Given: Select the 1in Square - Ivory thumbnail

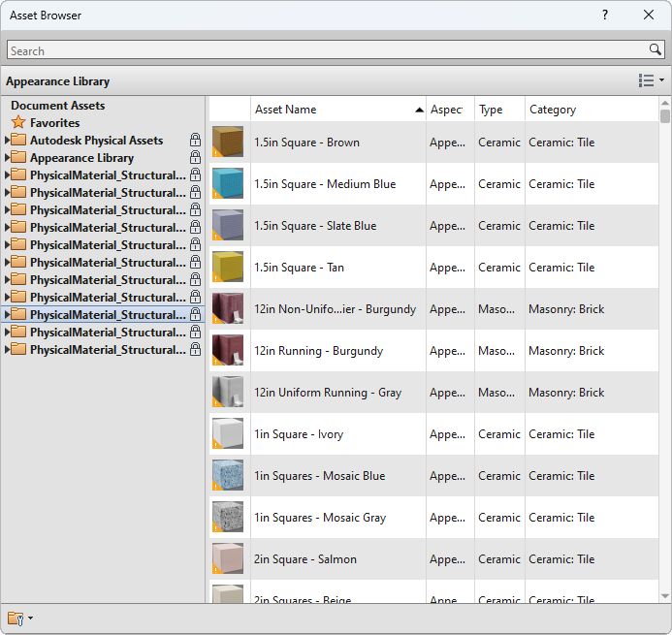Looking at the screenshot, I should point(228,433).
